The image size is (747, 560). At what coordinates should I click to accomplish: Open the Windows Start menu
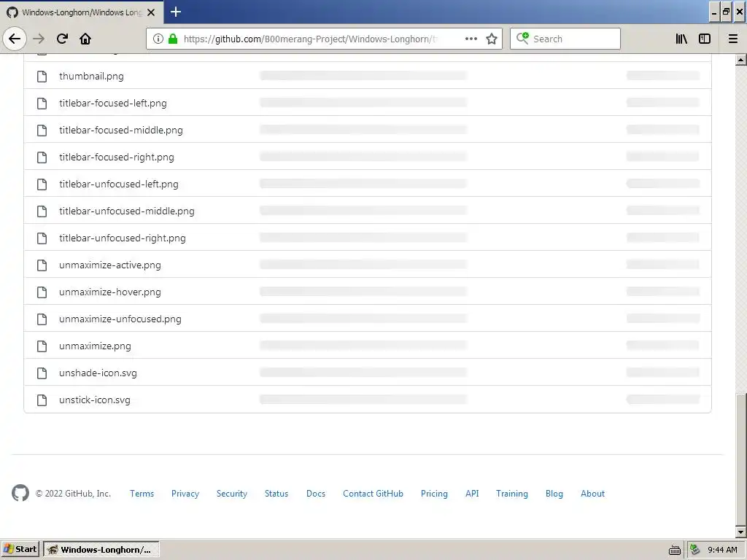(20, 549)
